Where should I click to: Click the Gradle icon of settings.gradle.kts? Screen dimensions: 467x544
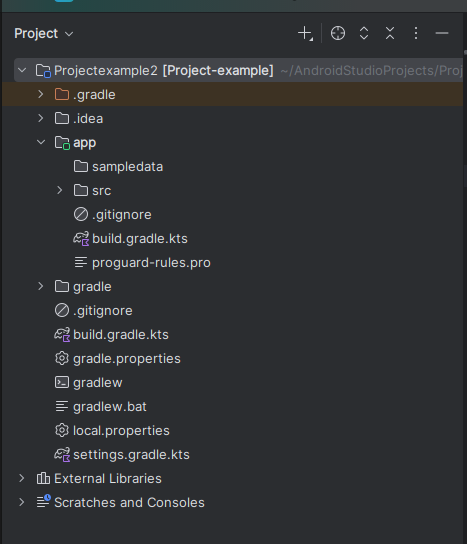tap(62, 455)
